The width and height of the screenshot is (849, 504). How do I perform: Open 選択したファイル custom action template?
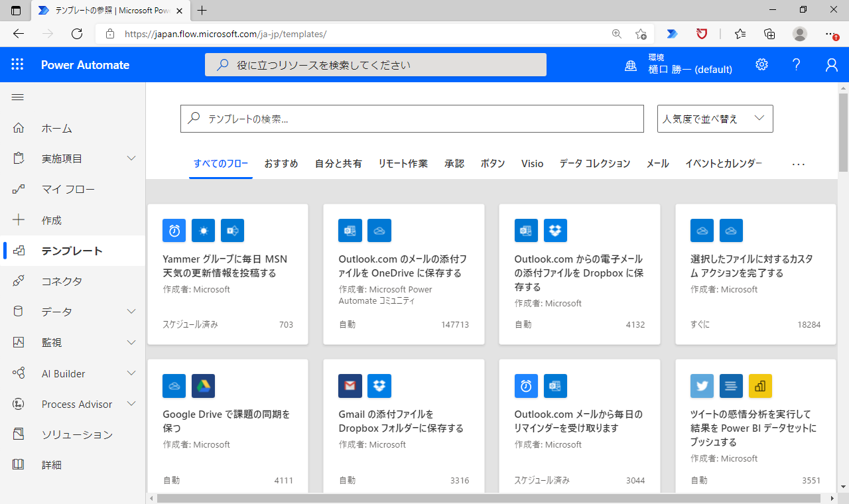tap(755, 275)
